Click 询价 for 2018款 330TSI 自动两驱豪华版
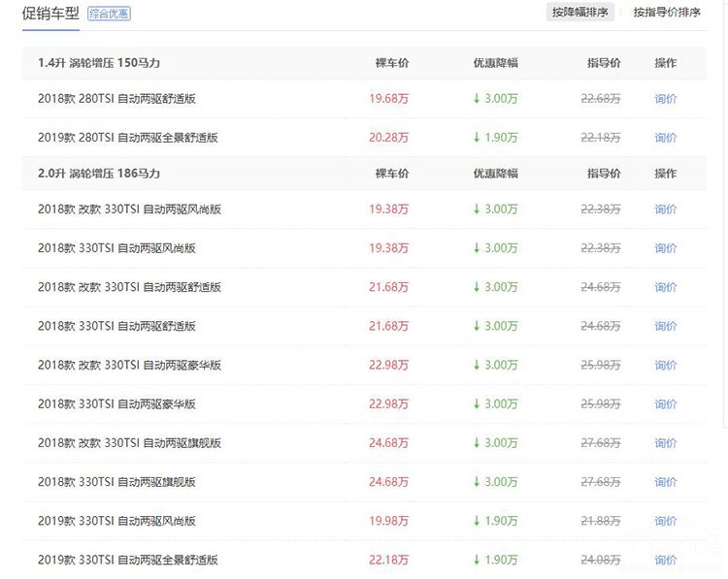The image size is (728, 579). pyautogui.click(x=665, y=404)
